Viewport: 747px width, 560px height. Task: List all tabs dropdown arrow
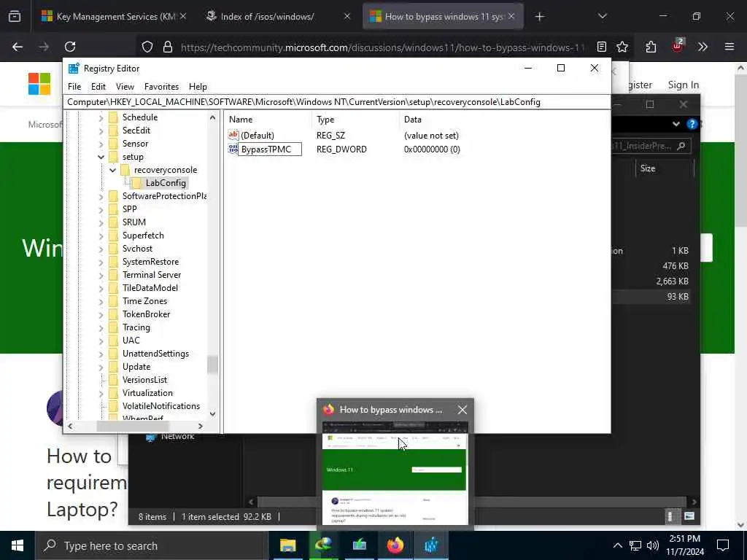coord(602,17)
